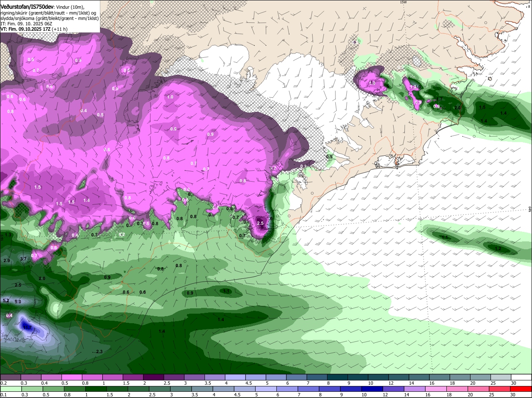Click the 0.1 label starting the rain scale
Image resolution: width=532 pixels, height=398 pixels.
tap(3, 395)
